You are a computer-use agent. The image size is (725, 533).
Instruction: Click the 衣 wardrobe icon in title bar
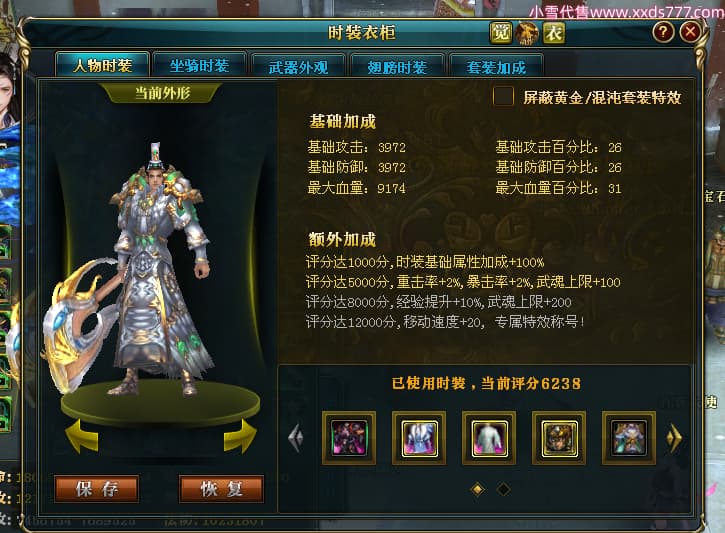(x=554, y=33)
